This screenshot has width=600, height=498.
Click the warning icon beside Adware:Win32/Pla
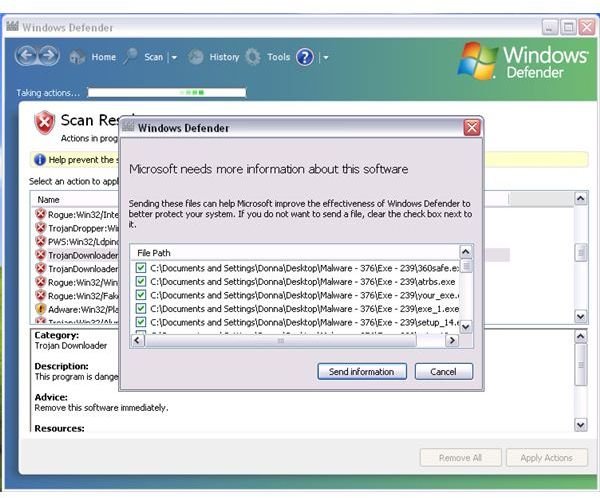coord(41,309)
